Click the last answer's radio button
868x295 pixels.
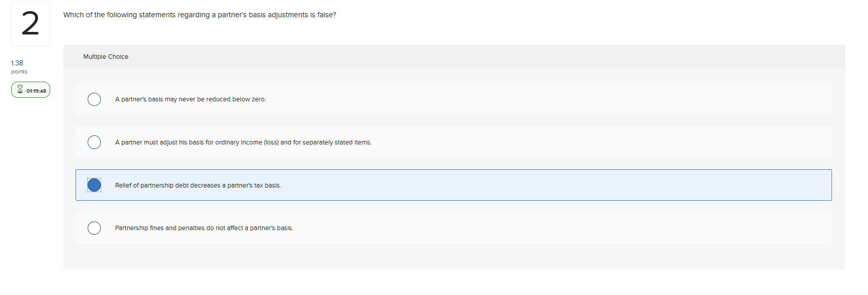point(94,228)
